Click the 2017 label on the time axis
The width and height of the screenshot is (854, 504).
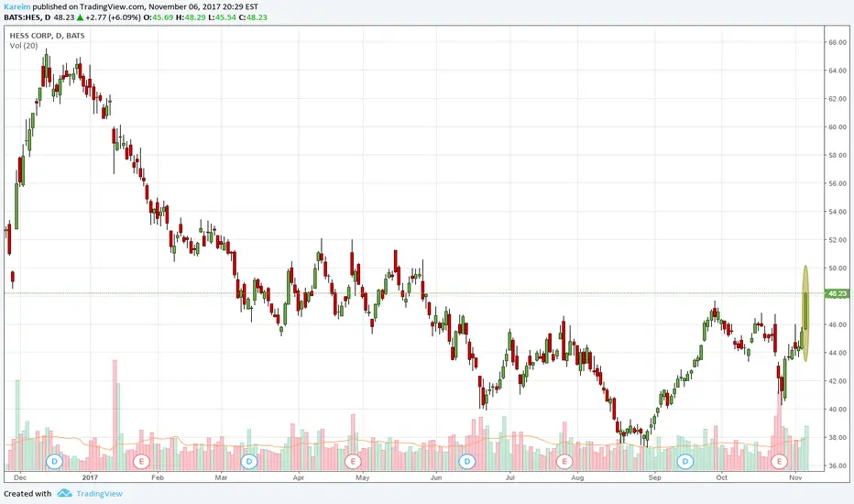click(90, 477)
